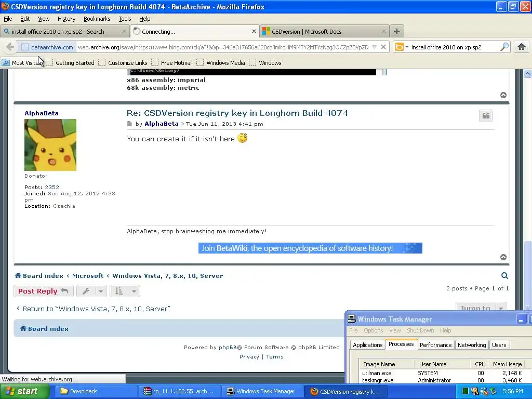
Task: Click the top arrow icon below AlphaBeta's signature
Action: [503, 257]
